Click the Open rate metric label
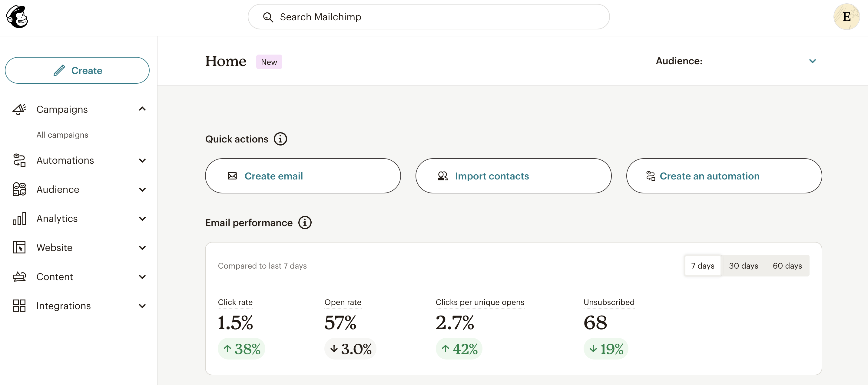Image resolution: width=868 pixels, height=385 pixels. 343,302
